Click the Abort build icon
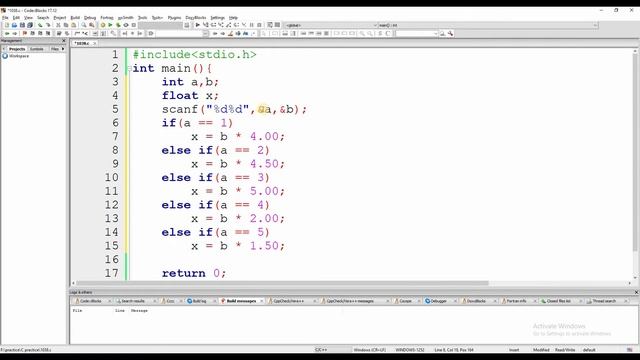The width and height of the screenshot is (640, 360). click(x=133, y=25)
